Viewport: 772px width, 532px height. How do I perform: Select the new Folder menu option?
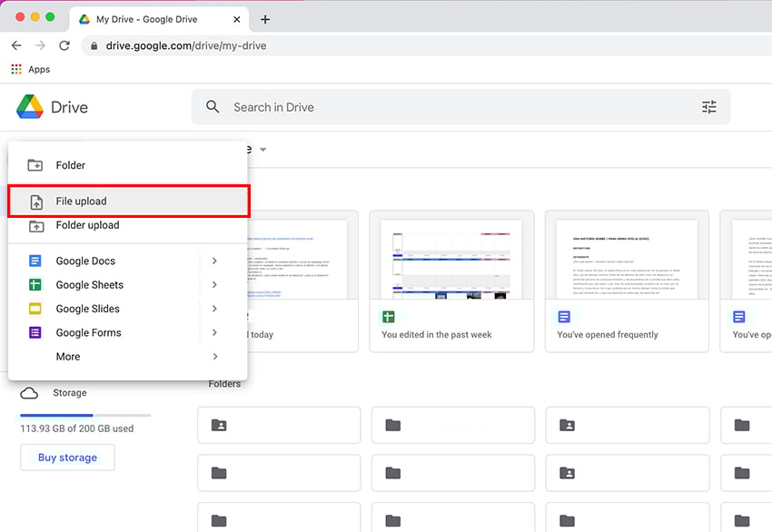pyautogui.click(x=70, y=165)
